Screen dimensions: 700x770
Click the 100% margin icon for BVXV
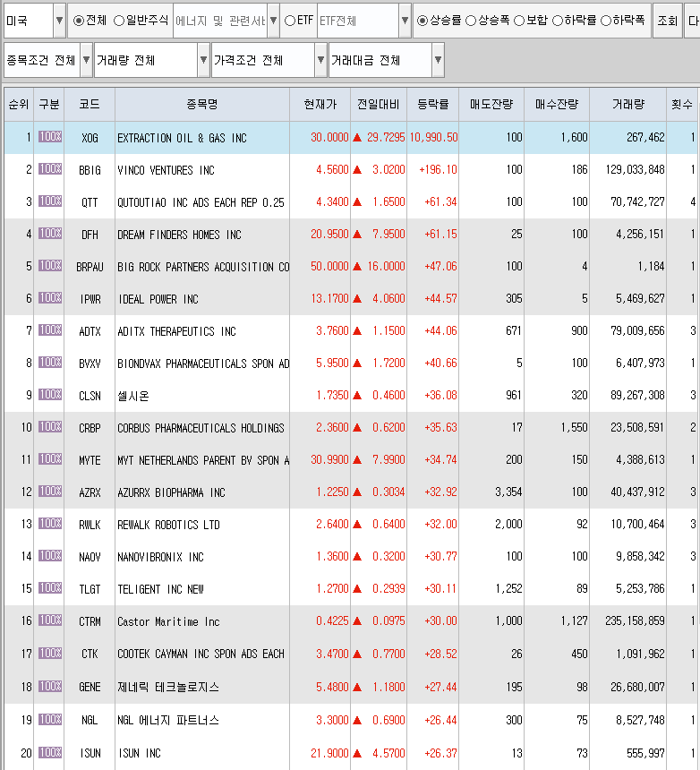pos(50,363)
